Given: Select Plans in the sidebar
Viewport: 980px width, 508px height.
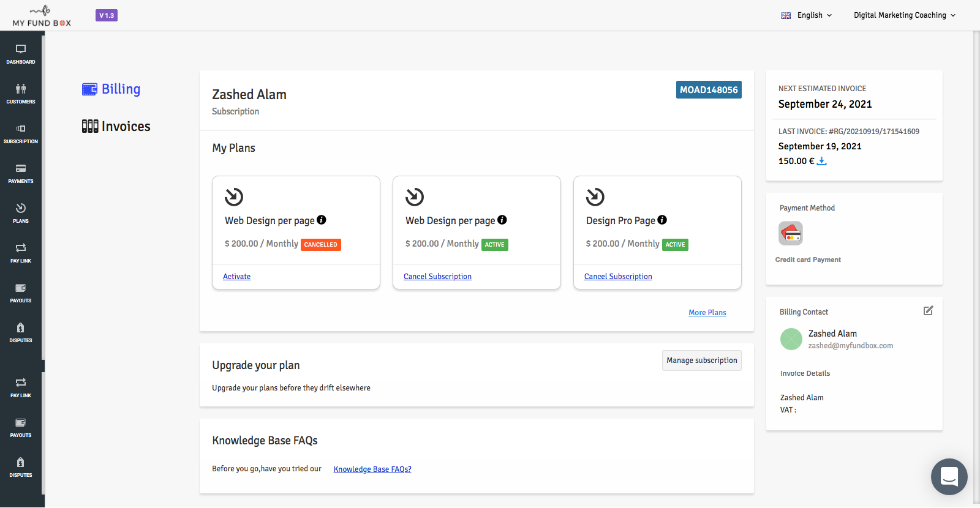Looking at the screenshot, I should [x=21, y=213].
